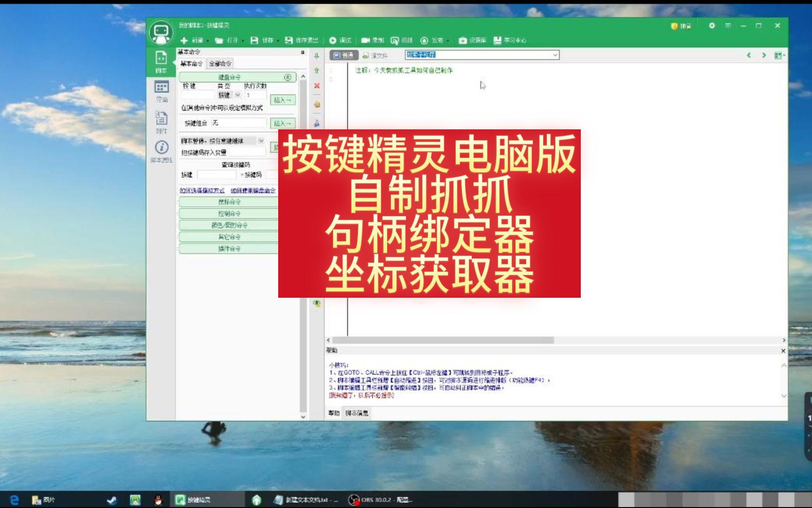The height and width of the screenshot is (508, 812).
Task: Click the comment line 注释：今天教抓抓工具如何自己制作
Action: coord(404,71)
